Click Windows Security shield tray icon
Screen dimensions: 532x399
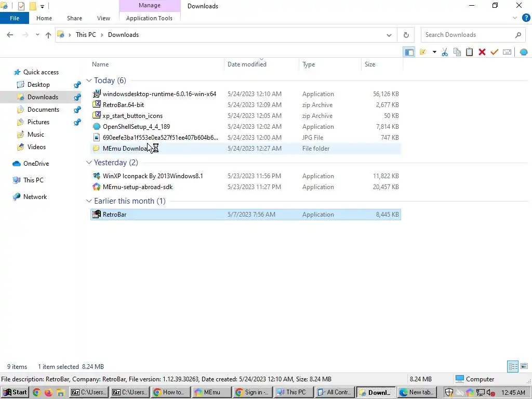tap(449, 393)
